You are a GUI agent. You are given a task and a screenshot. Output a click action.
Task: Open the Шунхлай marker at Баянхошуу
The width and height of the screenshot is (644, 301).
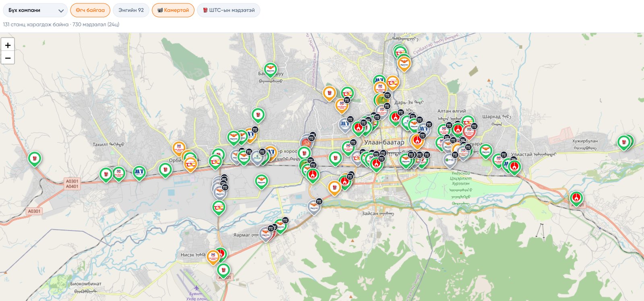[x=270, y=71]
